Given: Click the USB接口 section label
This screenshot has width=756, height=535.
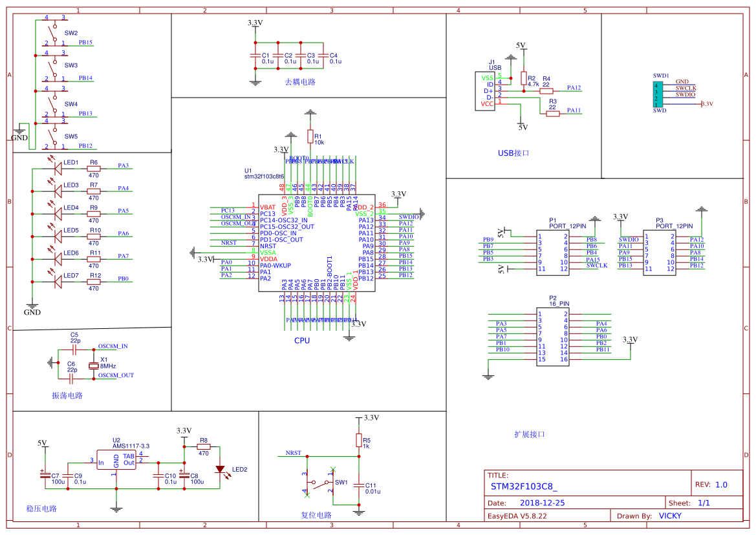Looking at the screenshot, I should (x=513, y=153).
